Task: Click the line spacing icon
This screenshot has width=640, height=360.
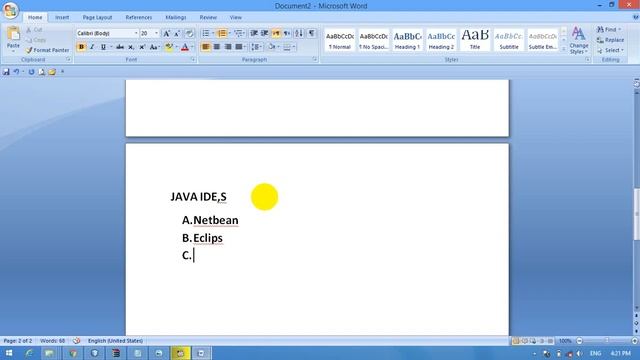Action: point(256,47)
